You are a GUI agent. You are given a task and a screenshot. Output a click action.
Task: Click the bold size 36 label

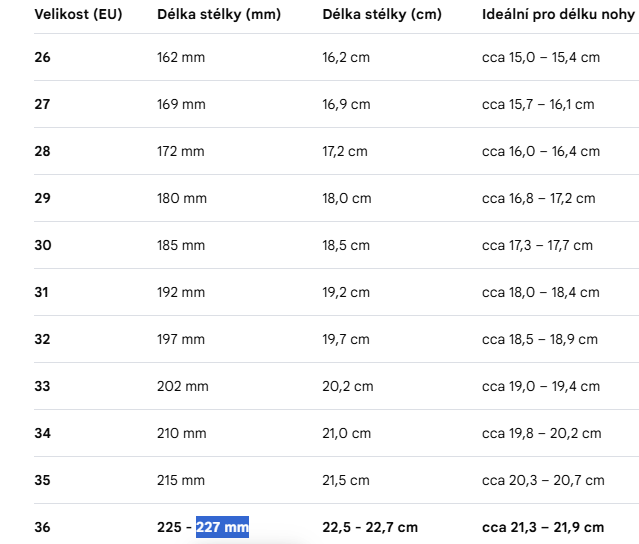click(x=42, y=527)
